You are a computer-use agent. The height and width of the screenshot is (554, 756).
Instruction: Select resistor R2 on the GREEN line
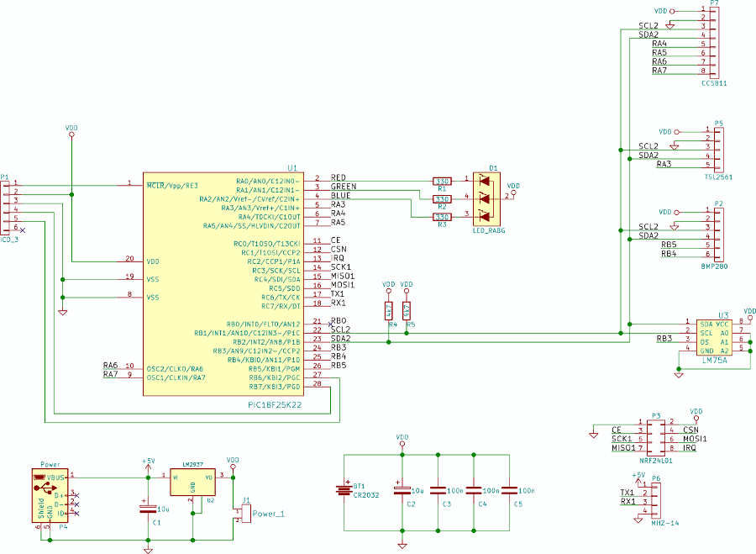click(x=442, y=199)
